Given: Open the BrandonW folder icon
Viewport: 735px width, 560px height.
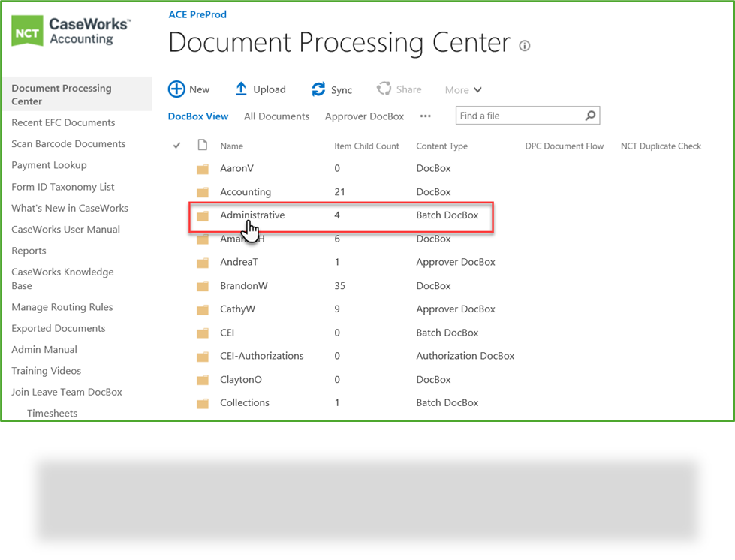Looking at the screenshot, I should point(203,285).
